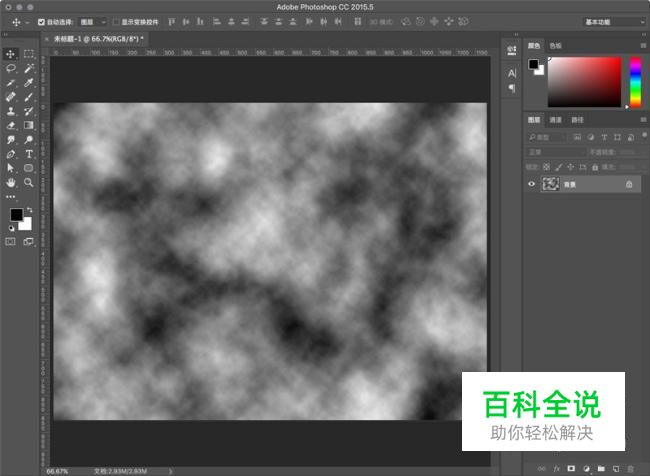
Task: Pick a hue on the rainbow hue slider
Action: pos(635,82)
